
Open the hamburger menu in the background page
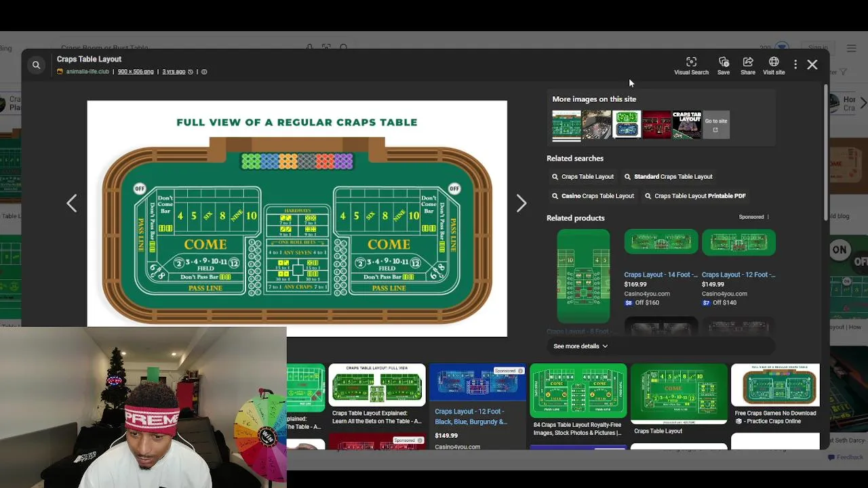[852, 48]
